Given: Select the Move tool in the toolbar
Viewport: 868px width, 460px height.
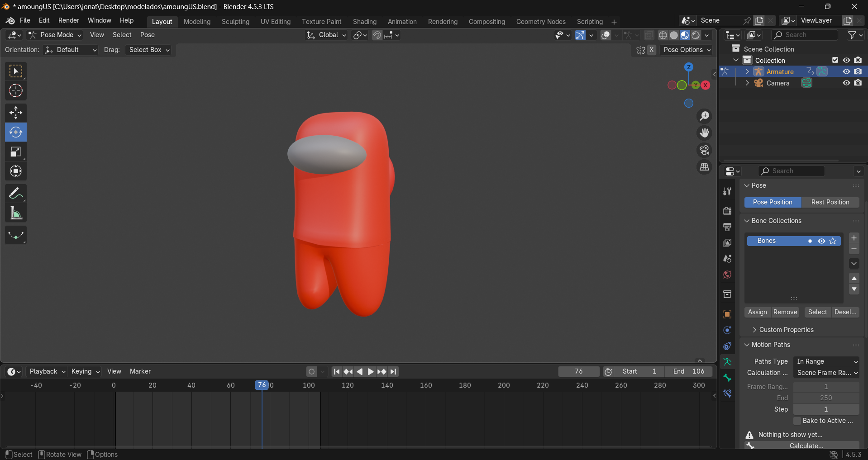Looking at the screenshot, I should click(15, 112).
